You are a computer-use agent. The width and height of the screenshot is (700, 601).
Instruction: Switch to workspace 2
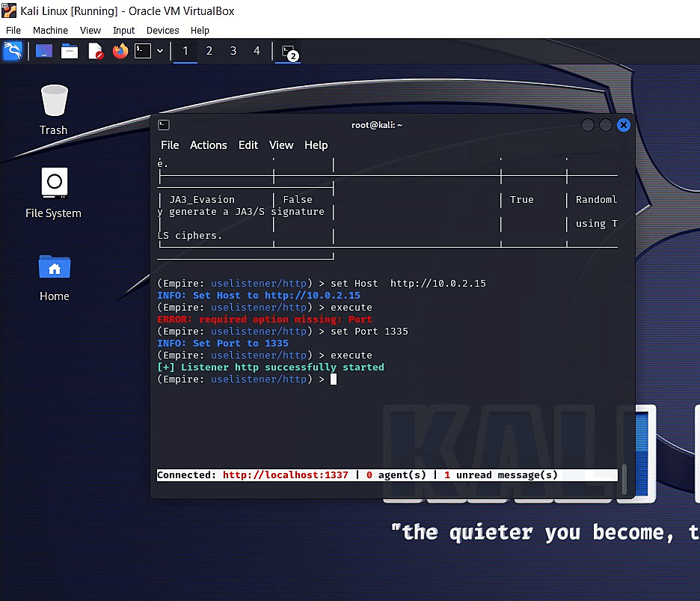click(209, 51)
